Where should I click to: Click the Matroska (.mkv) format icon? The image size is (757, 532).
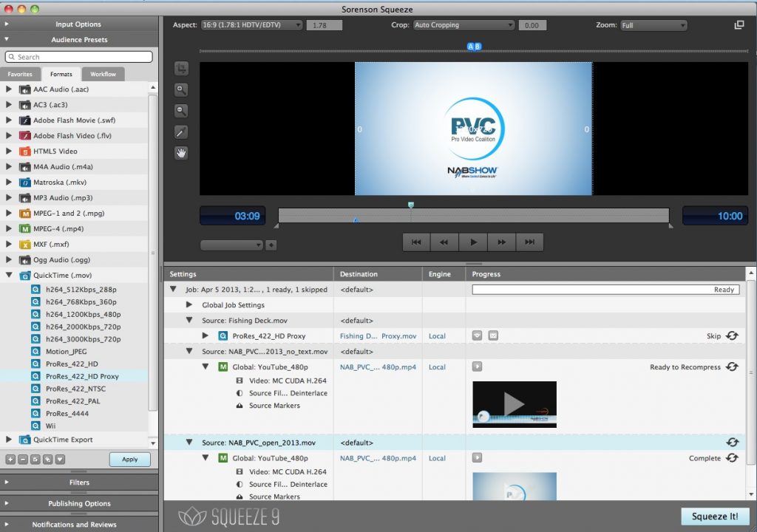tap(24, 183)
